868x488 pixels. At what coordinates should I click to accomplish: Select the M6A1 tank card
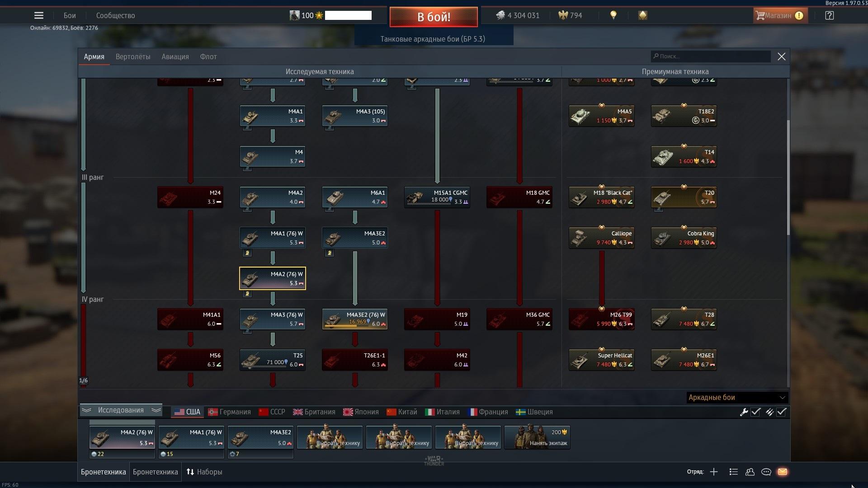354,197
